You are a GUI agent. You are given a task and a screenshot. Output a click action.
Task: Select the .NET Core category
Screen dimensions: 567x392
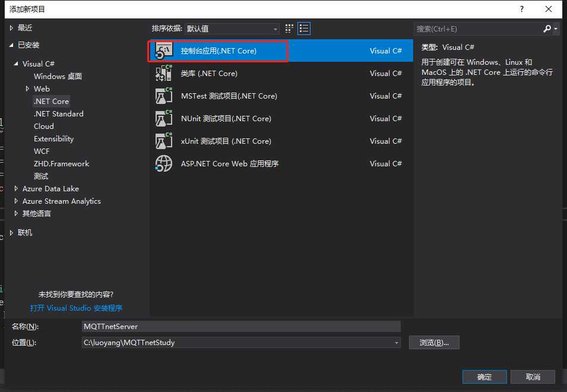51,101
